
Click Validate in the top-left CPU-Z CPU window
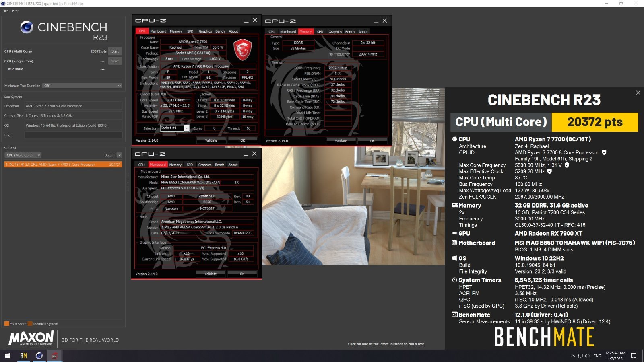[x=211, y=140]
